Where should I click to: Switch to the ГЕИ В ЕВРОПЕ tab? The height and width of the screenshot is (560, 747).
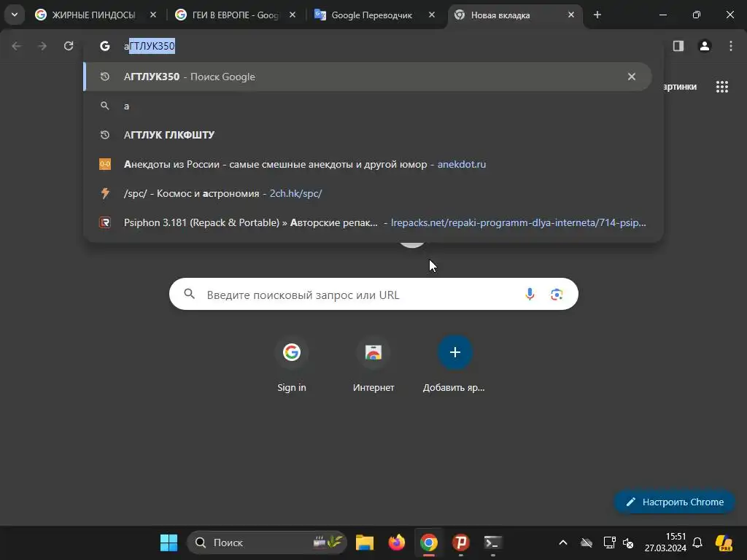tap(236, 15)
